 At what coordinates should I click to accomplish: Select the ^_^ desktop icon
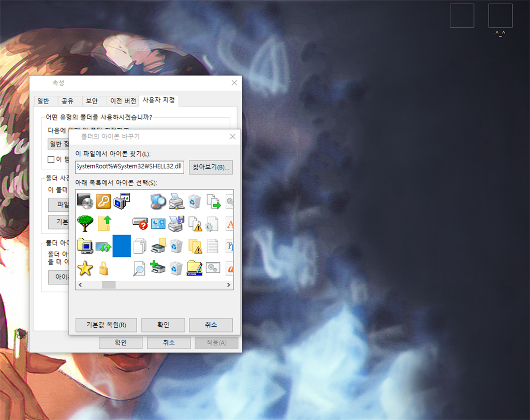[500, 20]
